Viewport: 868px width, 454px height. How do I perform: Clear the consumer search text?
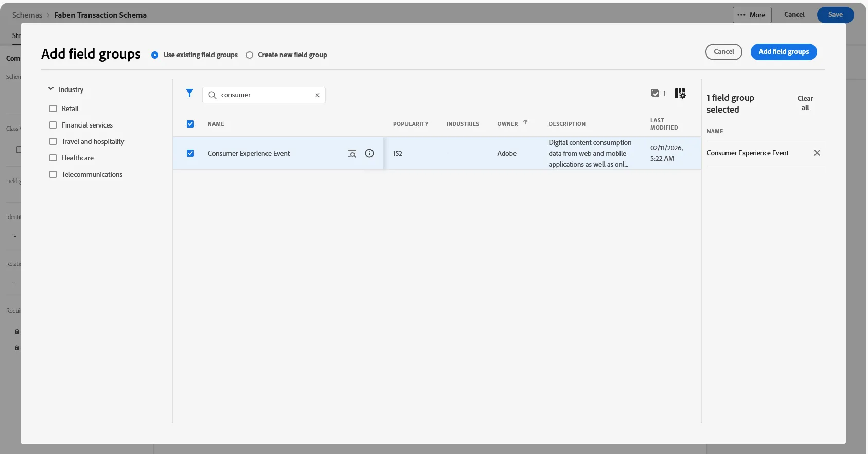tap(317, 95)
